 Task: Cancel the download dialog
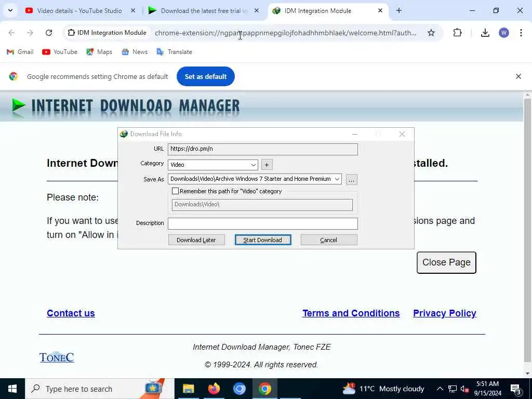329,240
